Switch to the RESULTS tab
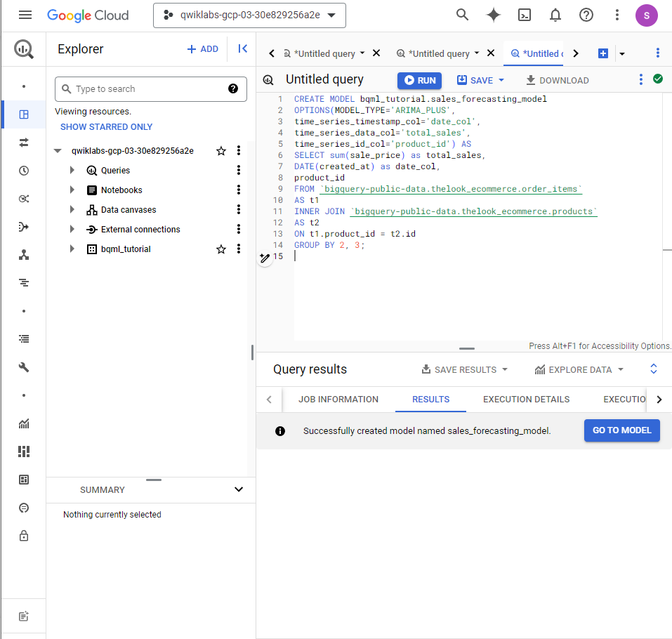672x639 pixels. coord(430,400)
